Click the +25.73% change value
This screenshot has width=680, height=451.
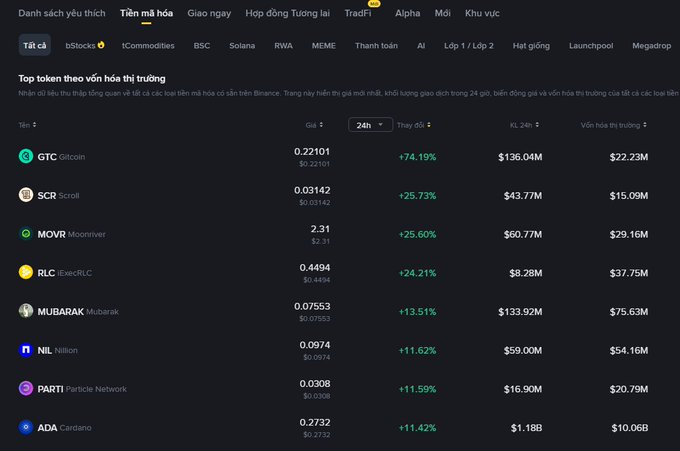pyautogui.click(x=417, y=196)
